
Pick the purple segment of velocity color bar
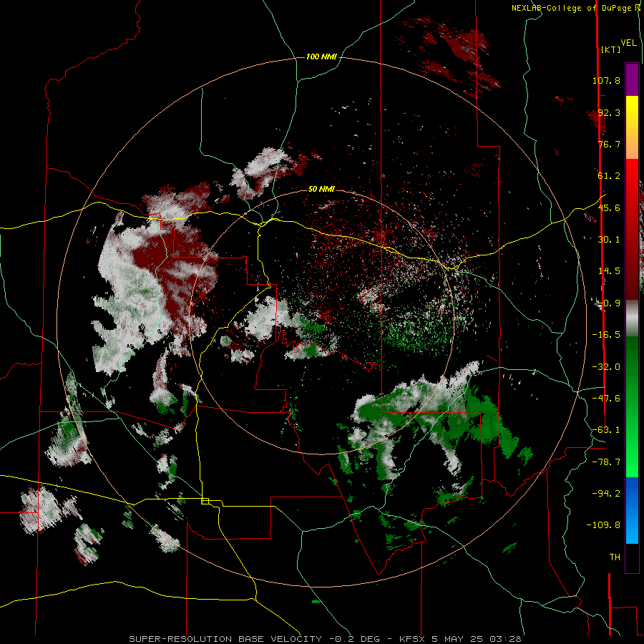[632, 79]
